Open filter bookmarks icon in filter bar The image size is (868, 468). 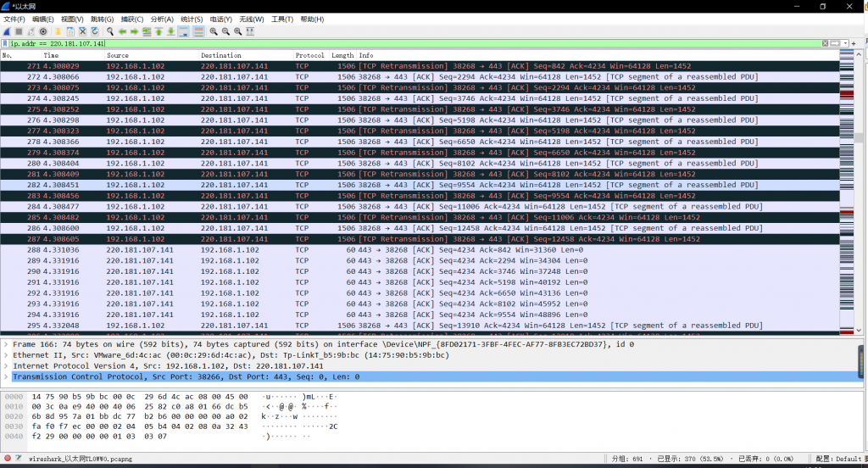tap(5, 43)
